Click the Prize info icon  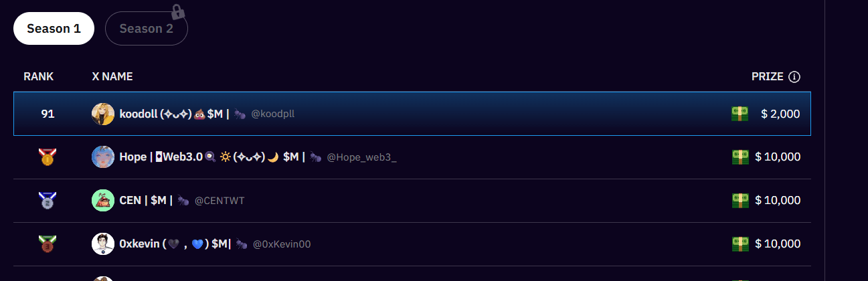tap(794, 77)
